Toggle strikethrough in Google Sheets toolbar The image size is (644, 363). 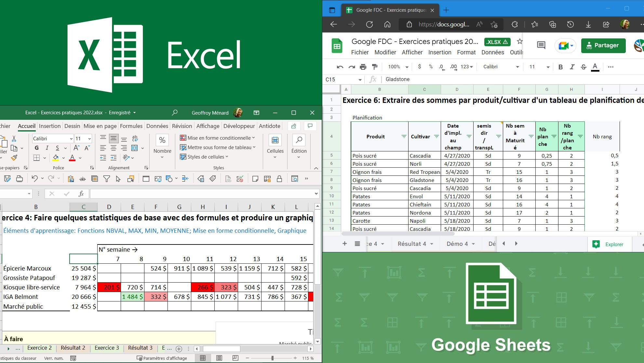coord(583,67)
